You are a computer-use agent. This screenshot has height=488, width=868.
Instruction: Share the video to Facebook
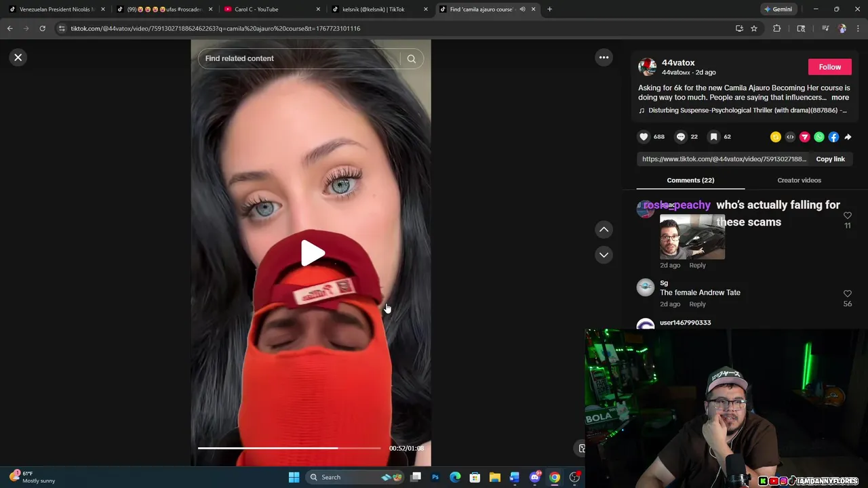coord(833,137)
